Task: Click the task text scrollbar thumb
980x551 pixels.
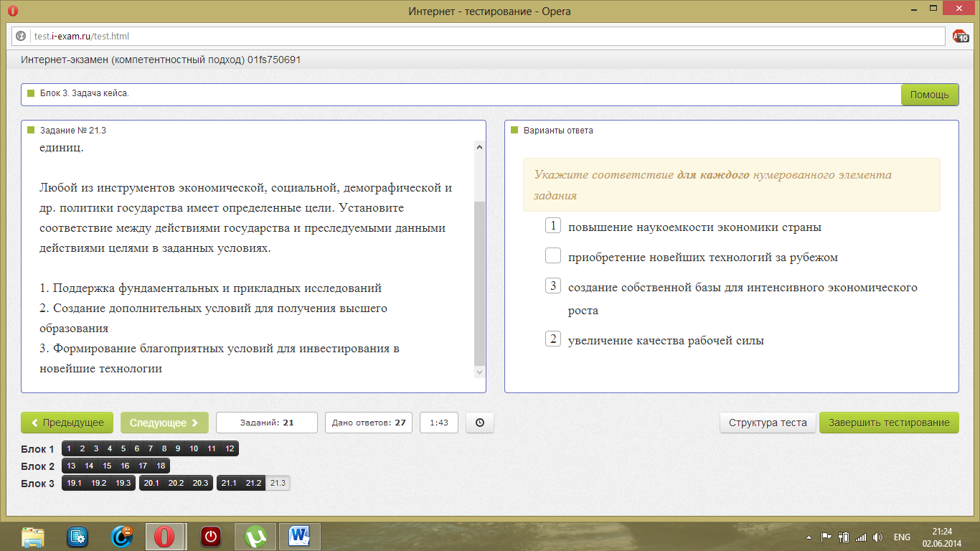Action: click(480, 283)
